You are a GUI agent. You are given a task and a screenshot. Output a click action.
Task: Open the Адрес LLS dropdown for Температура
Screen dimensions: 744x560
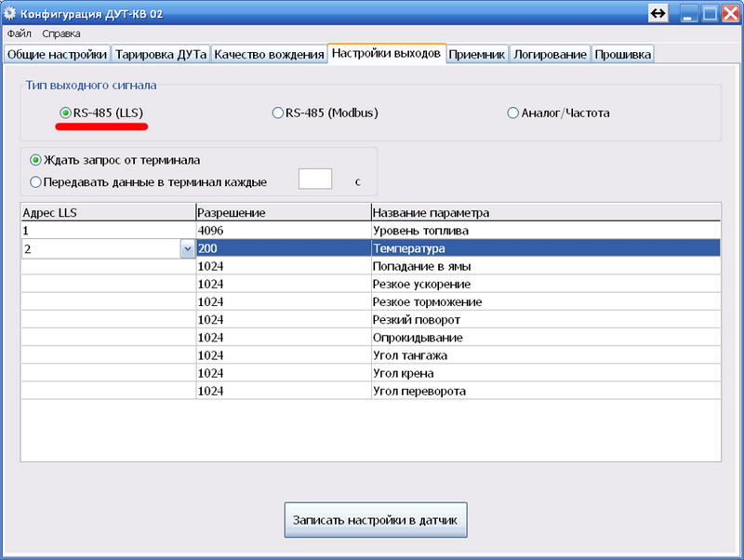pos(188,248)
